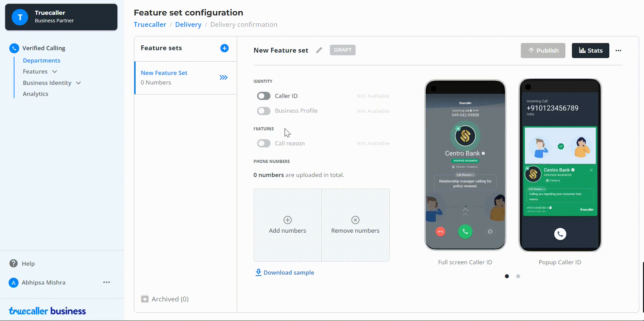Click the Remove numbers cross icon

coord(355,220)
